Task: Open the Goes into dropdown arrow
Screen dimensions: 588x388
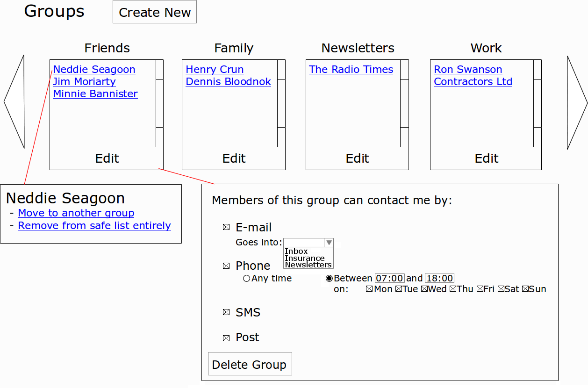Action: coord(329,243)
